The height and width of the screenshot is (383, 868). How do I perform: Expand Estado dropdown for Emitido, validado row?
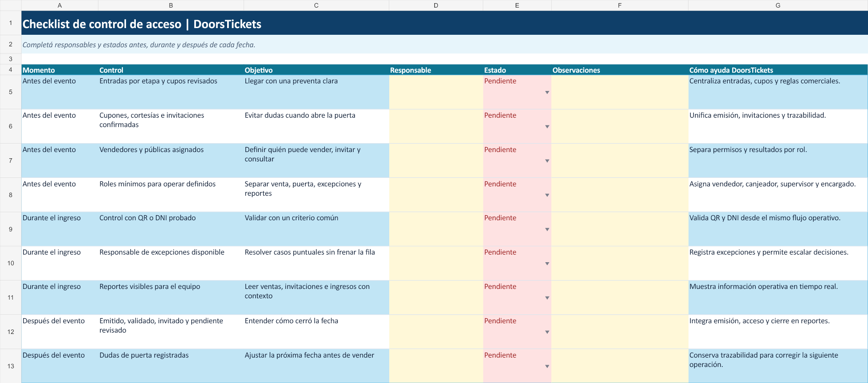click(x=547, y=332)
